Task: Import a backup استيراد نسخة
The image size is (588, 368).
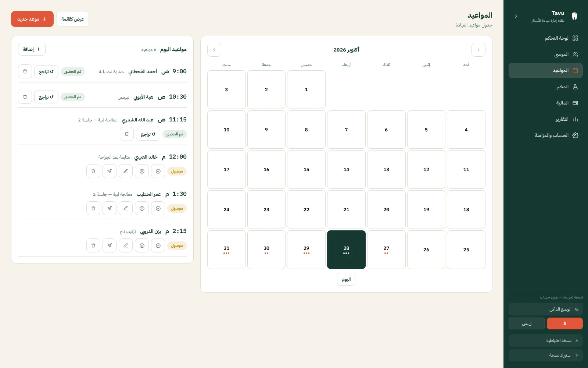Action: (x=546, y=355)
